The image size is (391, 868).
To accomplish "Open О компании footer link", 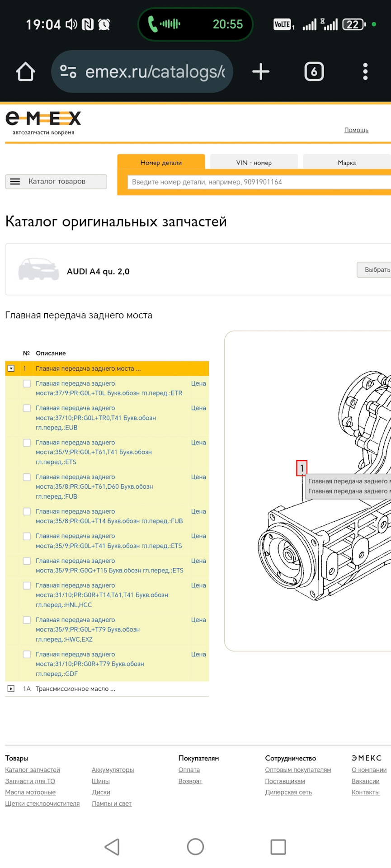I will (x=369, y=770).
